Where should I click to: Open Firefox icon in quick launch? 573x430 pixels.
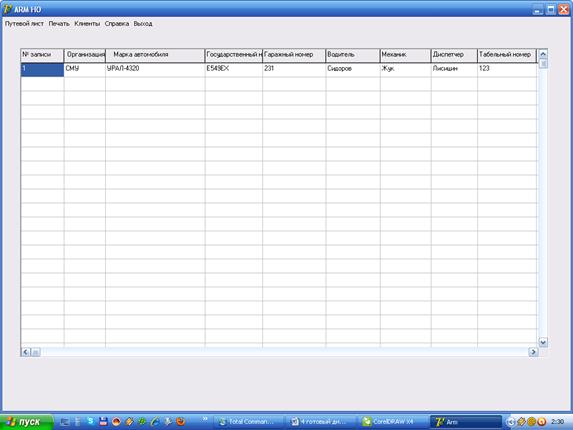181,422
